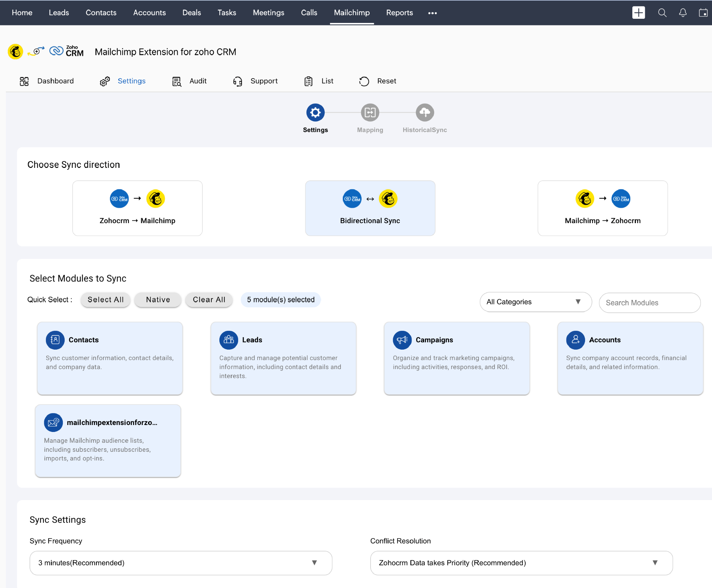The image size is (712, 588).
Task: Click the Dashboard grid icon
Action: pos(24,81)
